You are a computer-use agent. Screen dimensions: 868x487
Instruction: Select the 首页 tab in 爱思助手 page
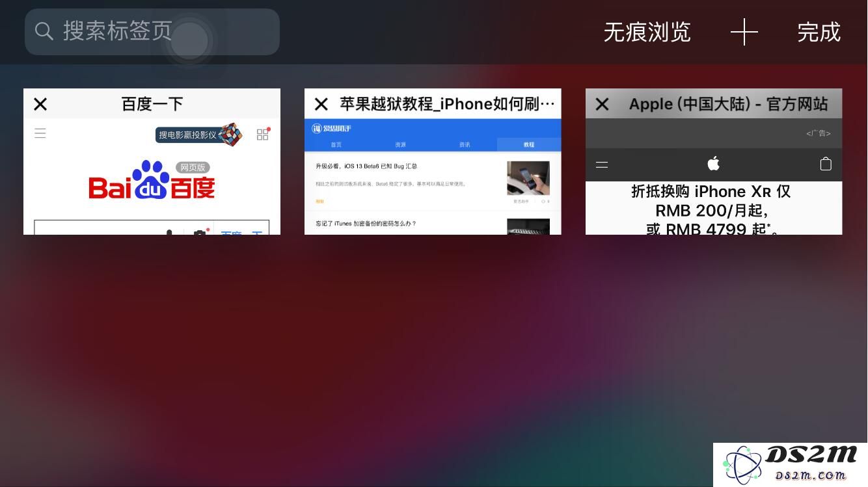336,144
